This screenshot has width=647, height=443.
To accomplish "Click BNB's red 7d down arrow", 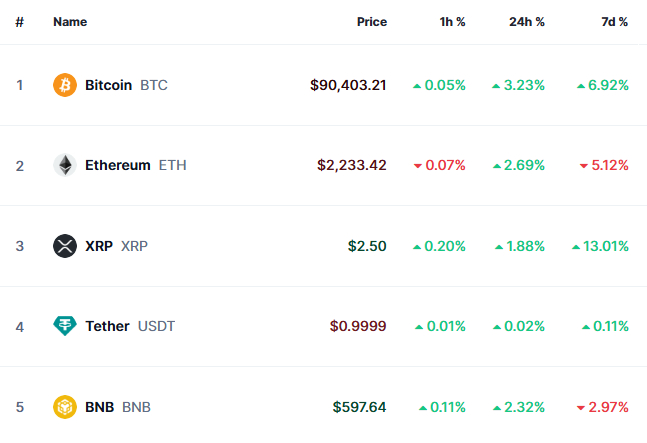I will (581, 408).
